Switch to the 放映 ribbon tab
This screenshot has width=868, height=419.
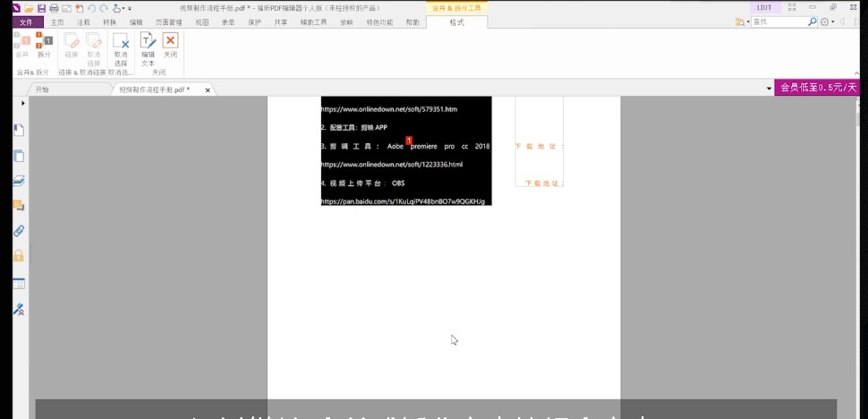pos(346,22)
